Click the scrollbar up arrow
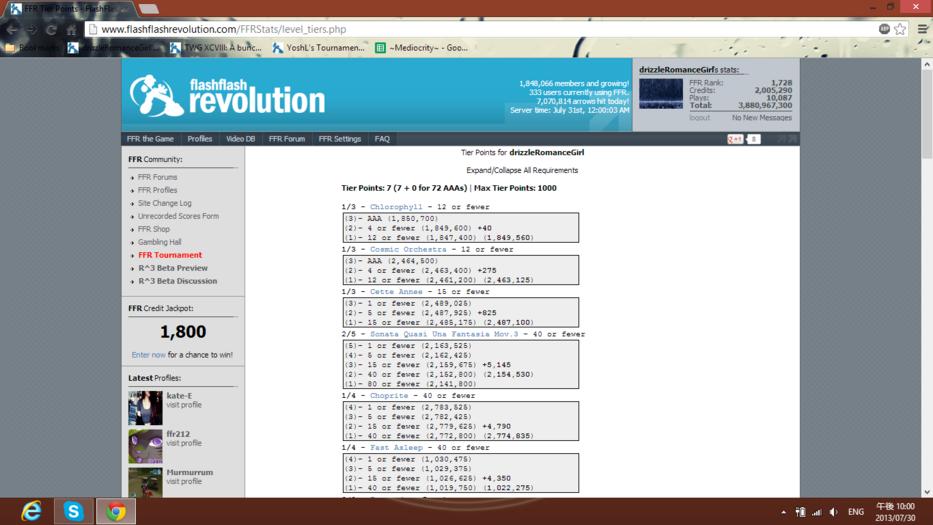This screenshot has width=933, height=525. 926,63
